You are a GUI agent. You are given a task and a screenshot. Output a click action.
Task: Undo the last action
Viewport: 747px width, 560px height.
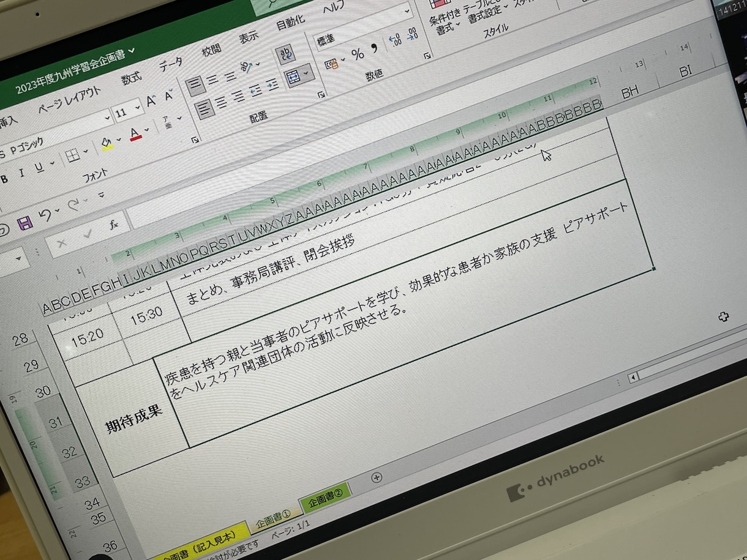(45, 216)
